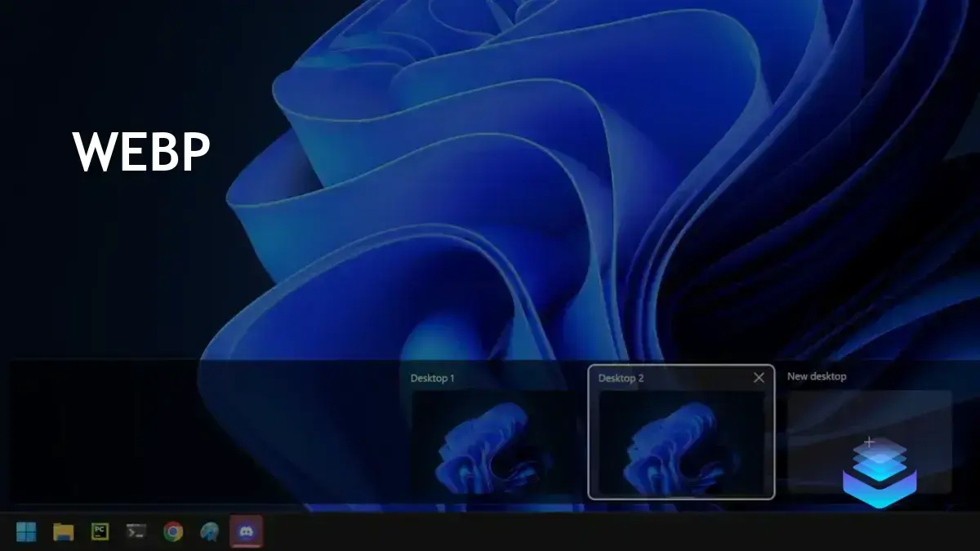Open the Start menu from the taskbar
The width and height of the screenshot is (980, 551).
tap(26, 531)
